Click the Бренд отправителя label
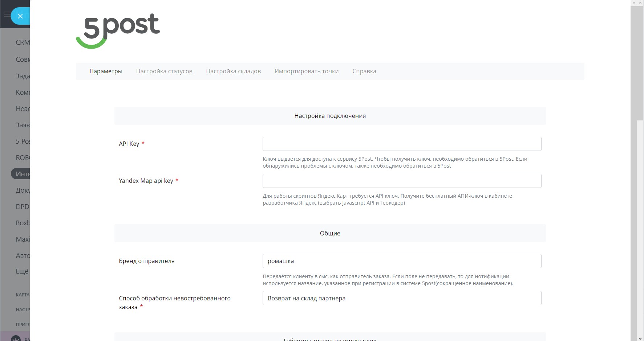644x341 pixels. (147, 261)
